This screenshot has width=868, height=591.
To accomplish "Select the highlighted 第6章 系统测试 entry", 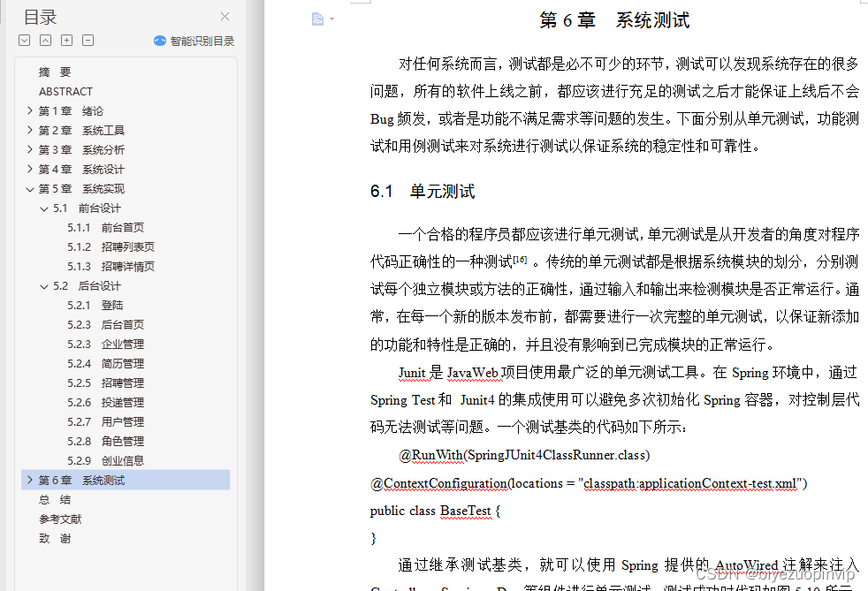I will coord(126,480).
